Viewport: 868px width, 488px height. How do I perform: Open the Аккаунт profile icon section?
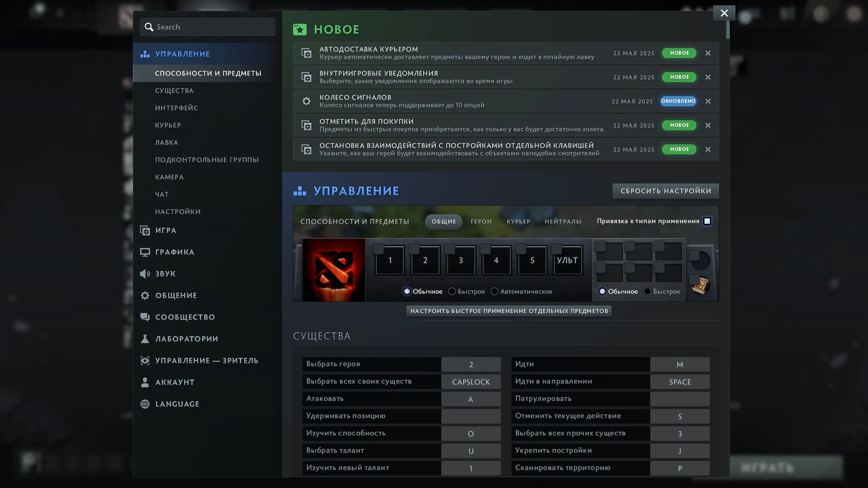pos(145,382)
